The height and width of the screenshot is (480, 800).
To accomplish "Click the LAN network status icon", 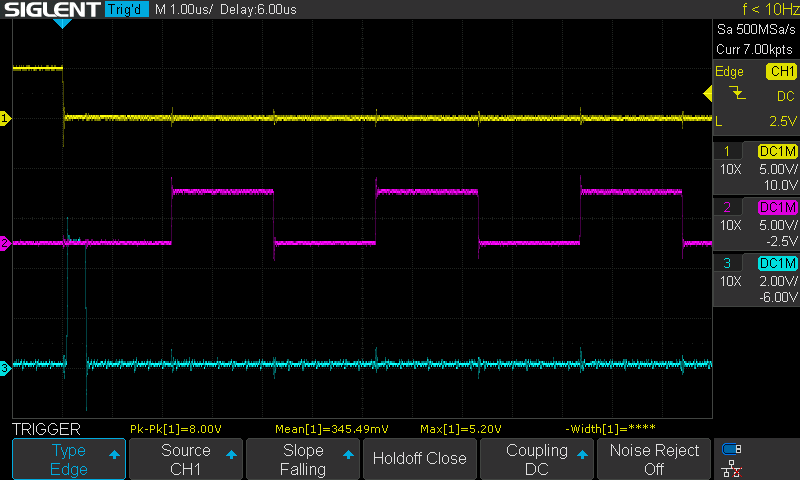I will click(x=732, y=469).
